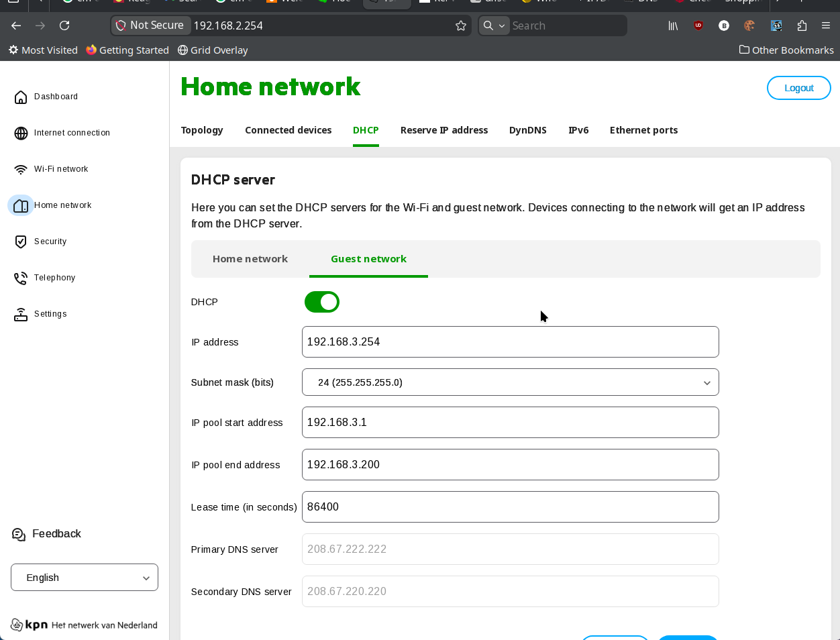Focus the browser Search box
840x640 pixels.
pos(567,25)
